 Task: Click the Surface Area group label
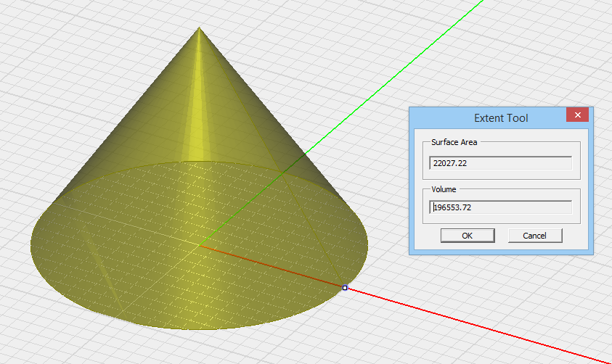click(x=454, y=143)
